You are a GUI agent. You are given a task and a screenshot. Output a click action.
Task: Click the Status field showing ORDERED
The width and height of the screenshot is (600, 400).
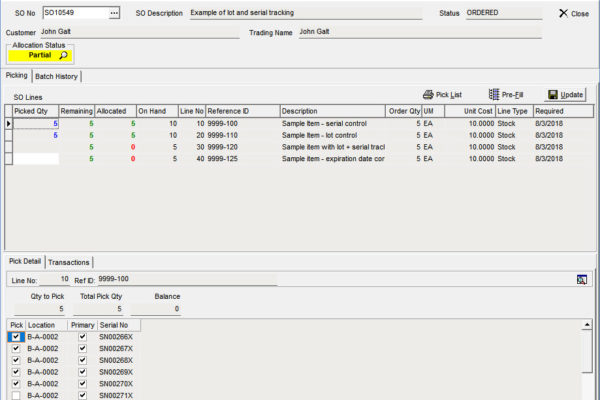(x=504, y=13)
